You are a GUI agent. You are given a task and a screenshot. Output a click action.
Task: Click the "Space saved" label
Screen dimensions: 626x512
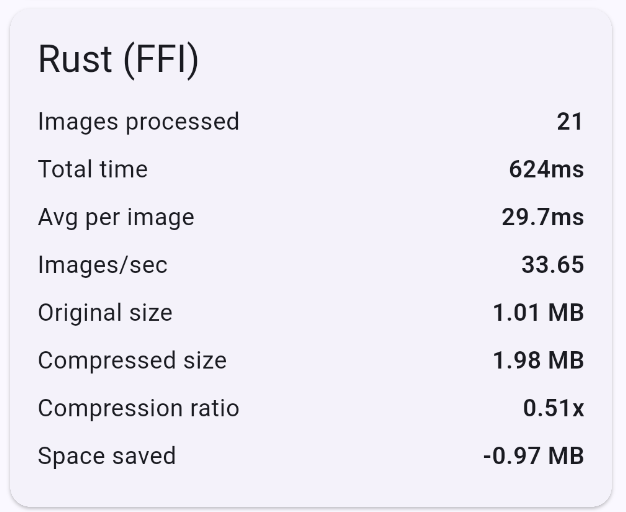(x=107, y=457)
